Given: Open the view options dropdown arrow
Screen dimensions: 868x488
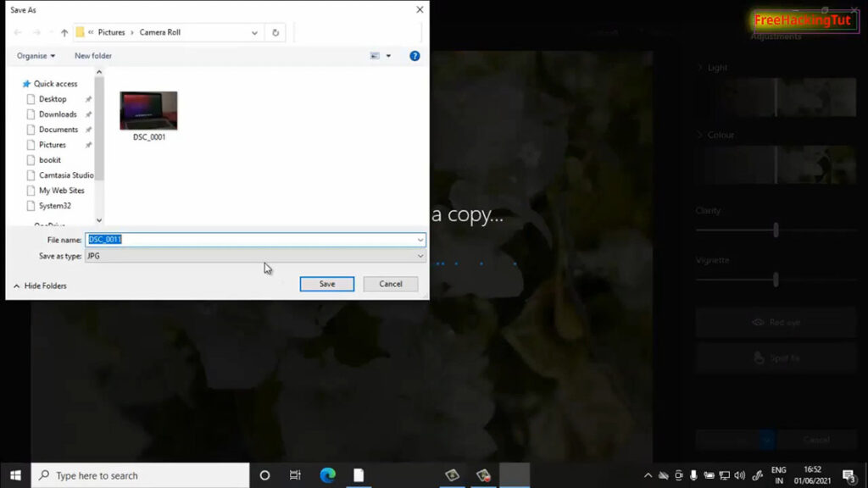Looking at the screenshot, I should tap(388, 56).
